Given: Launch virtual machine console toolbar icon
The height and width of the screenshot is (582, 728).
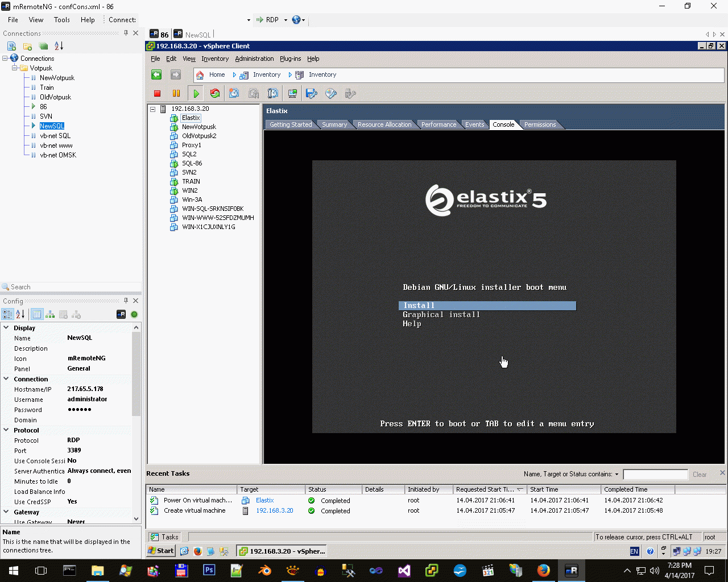Looking at the screenshot, I should coord(292,94).
